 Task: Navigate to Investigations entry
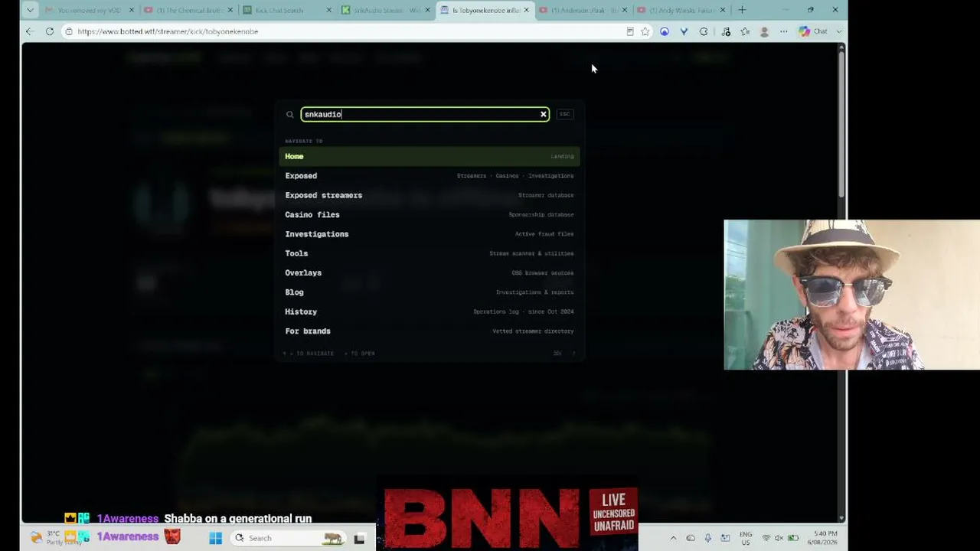tap(430, 234)
